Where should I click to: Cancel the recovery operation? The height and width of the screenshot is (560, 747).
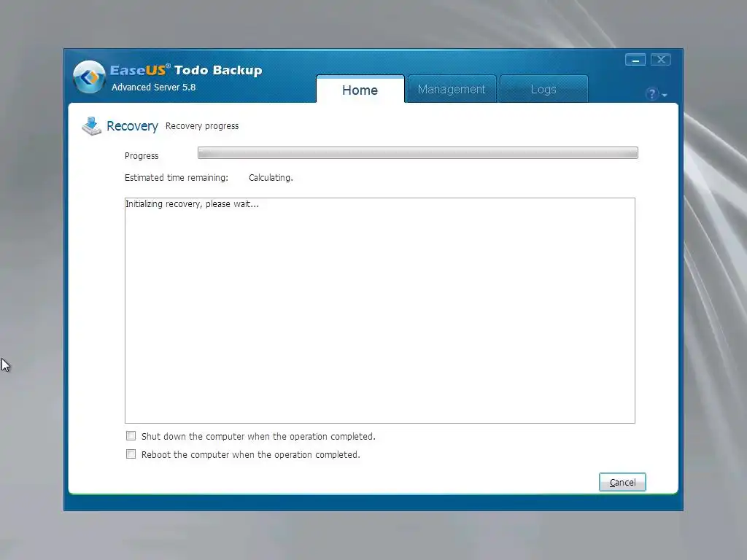click(622, 482)
